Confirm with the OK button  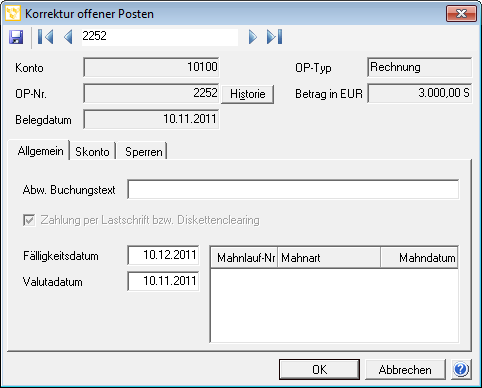(x=319, y=369)
